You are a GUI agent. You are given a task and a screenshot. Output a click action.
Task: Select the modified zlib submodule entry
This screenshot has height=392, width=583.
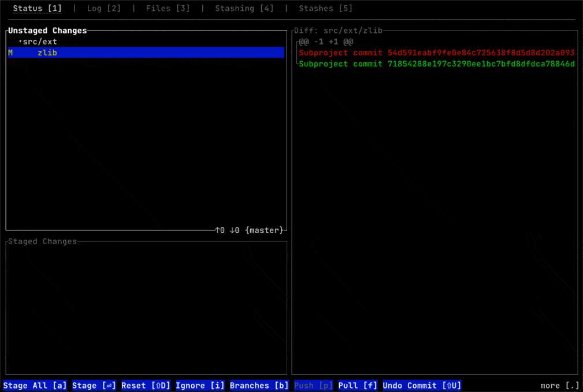point(47,53)
